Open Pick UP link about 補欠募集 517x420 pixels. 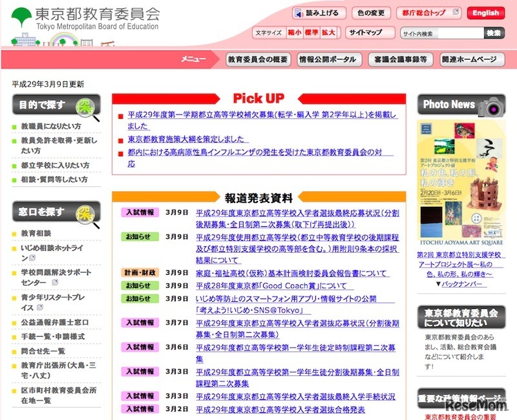[262, 120]
